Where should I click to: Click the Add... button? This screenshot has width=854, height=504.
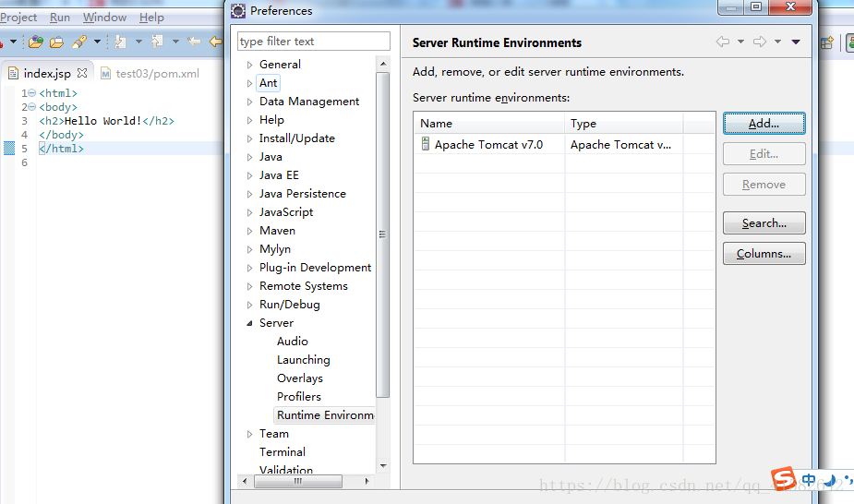pyautogui.click(x=764, y=124)
